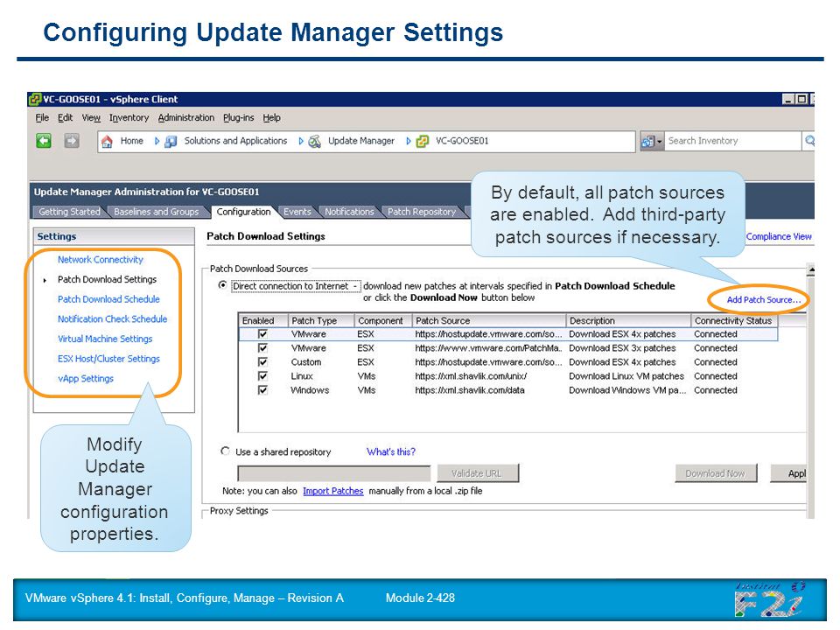Viewport: 840px width, 630px height.
Task: Sort by the Enabled column header
Action: (262, 320)
